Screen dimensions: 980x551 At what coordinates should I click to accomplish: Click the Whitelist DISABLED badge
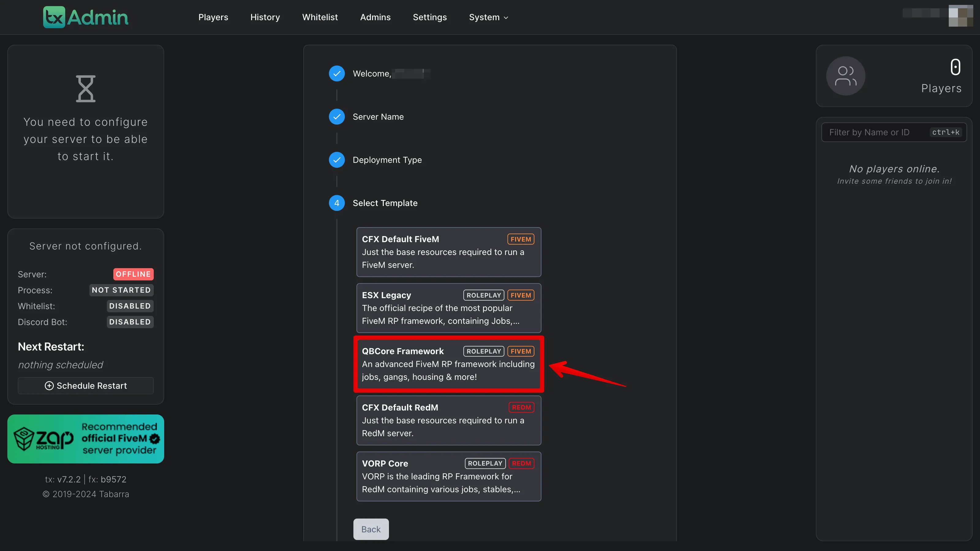(130, 306)
